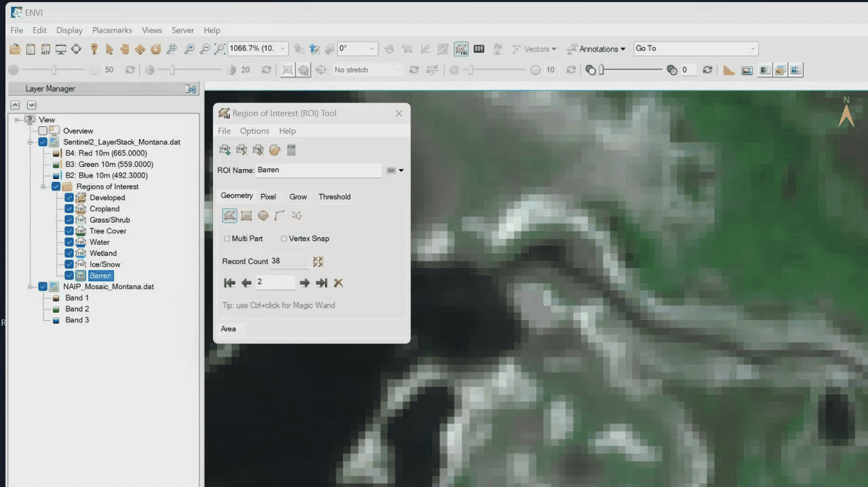Click the Region of Interest toolbar icon
868x487 pixels.
tap(461, 49)
